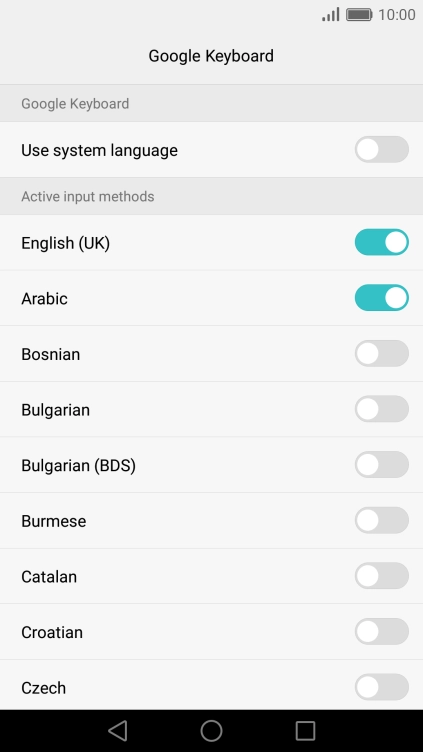This screenshot has height=752, width=423.
Task: Enable the Use system language switch
Action: [x=382, y=150]
